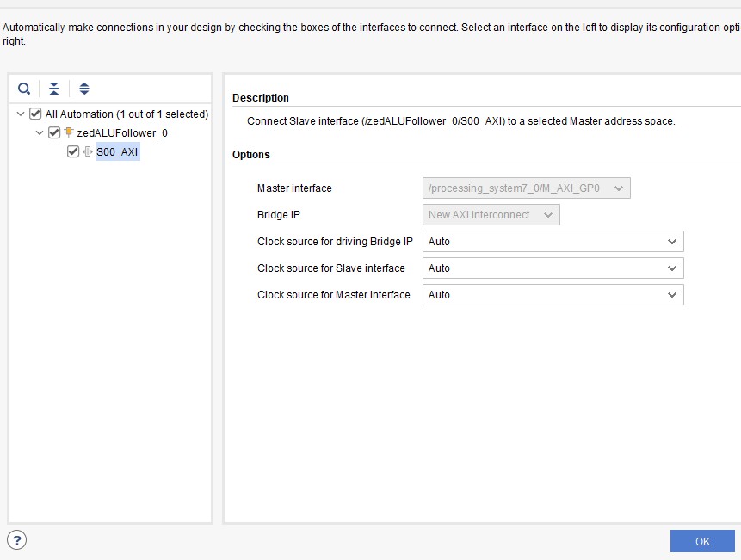Click the Collapse All toolbar icon

[x=54, y=89]
